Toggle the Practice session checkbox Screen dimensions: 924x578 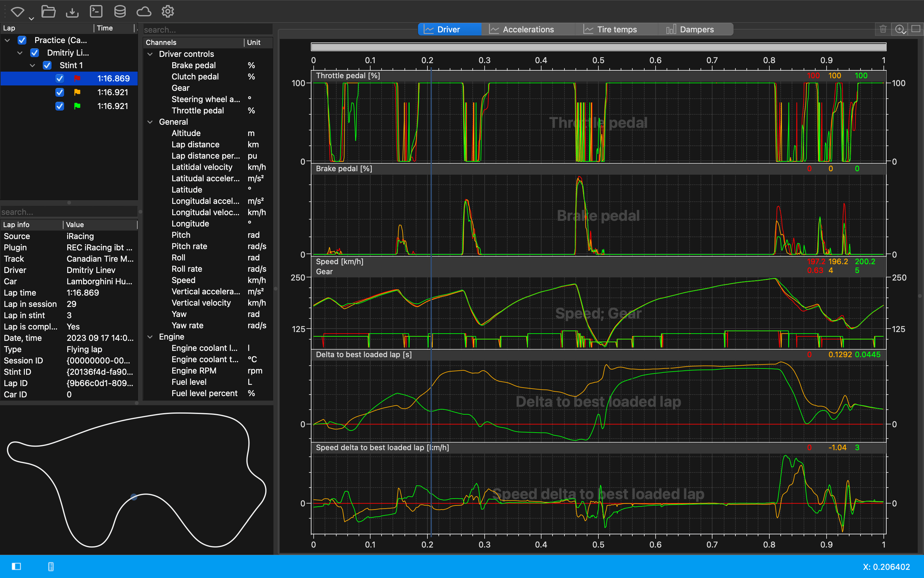tap(22, 40)
